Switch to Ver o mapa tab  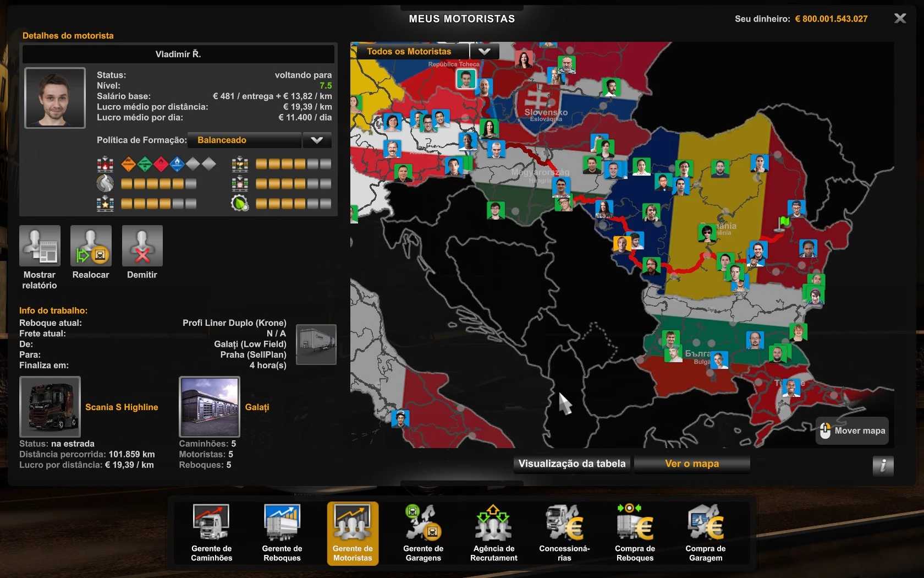tap(692, 464)
